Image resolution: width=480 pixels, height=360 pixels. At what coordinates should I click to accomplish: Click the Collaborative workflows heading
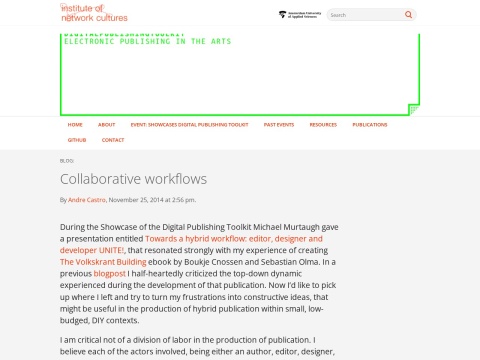[x=133, y=179]
